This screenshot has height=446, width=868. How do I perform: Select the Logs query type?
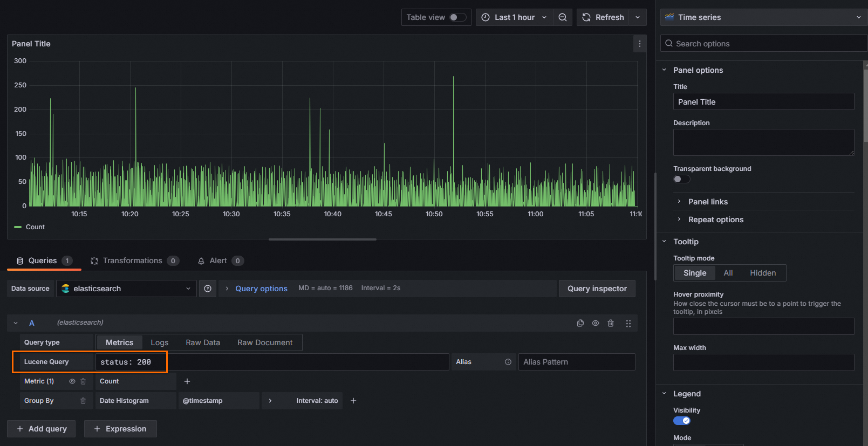pyautogui.click(x=159, y=342)
